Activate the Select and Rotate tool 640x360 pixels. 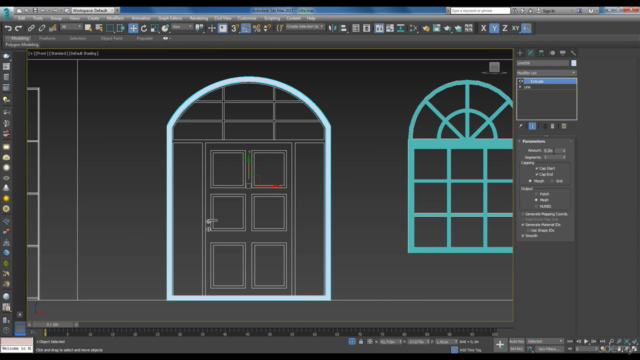[144, 28]
